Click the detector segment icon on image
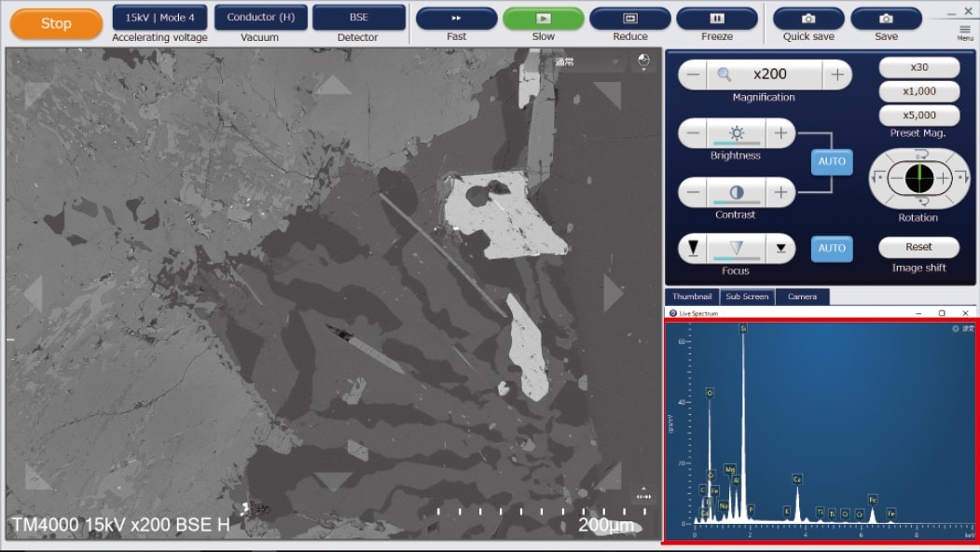The width and height of the screenshot is (980, 552). point(642,62)
